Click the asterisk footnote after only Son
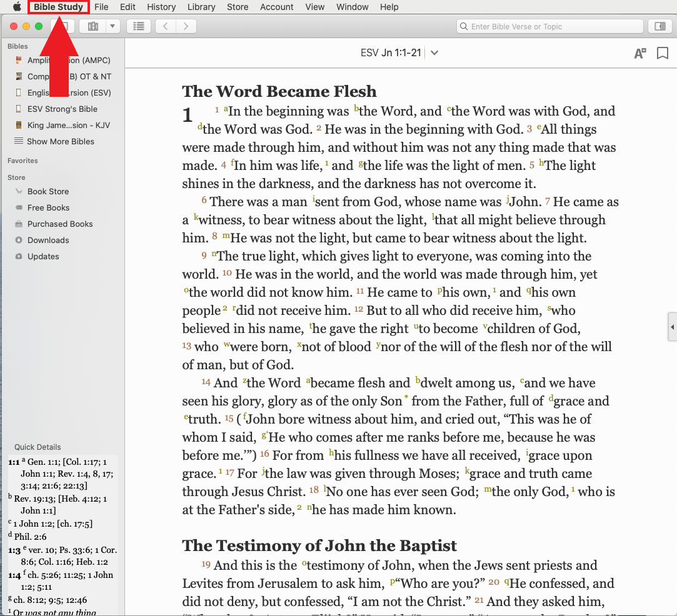 pyautogui.click(x=406, y=397)
